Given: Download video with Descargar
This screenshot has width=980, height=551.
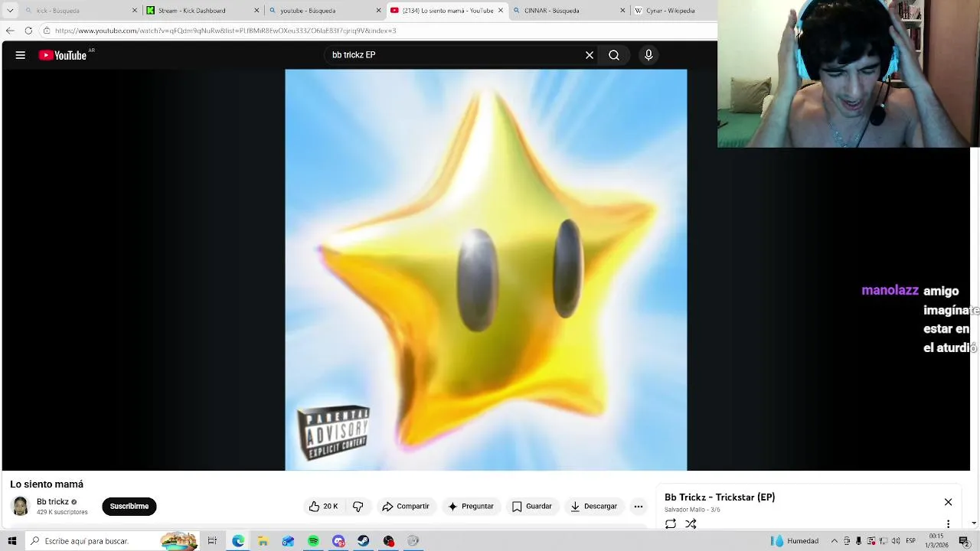Looking at the screenshot, I should click(x=594, y=507).
